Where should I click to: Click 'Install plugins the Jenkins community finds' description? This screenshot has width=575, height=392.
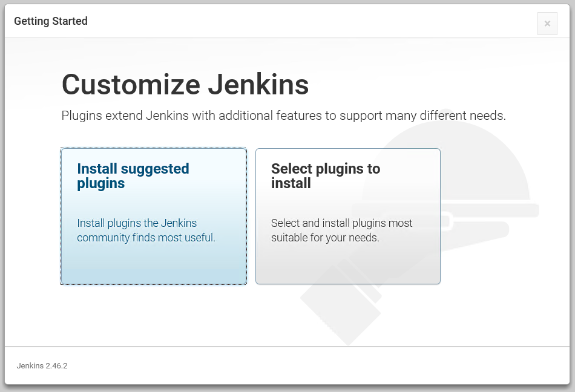146,230
